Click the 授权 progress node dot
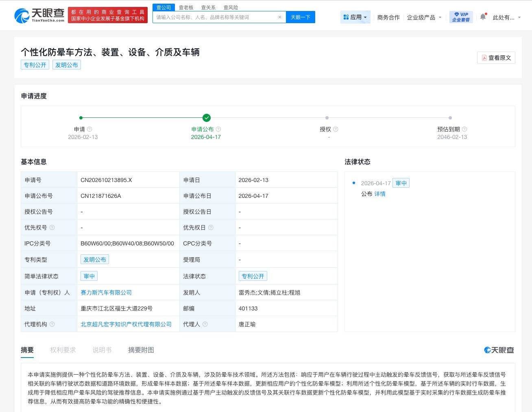 (327, 118)
